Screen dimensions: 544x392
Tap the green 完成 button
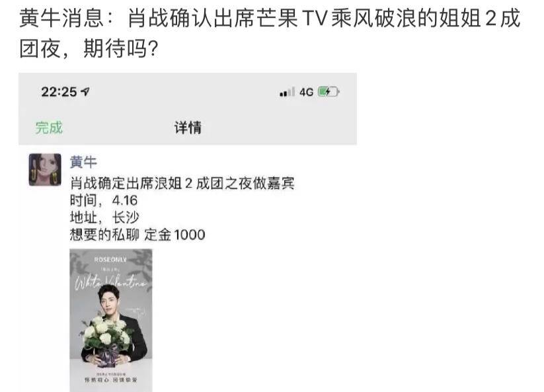(49, 128)
